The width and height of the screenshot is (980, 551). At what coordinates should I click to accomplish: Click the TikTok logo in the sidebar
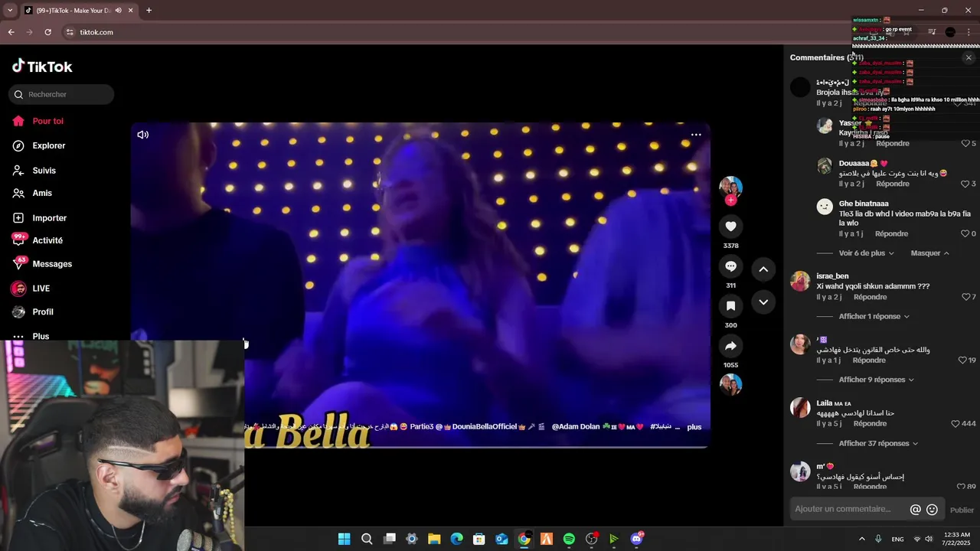[x=42, y=67]
